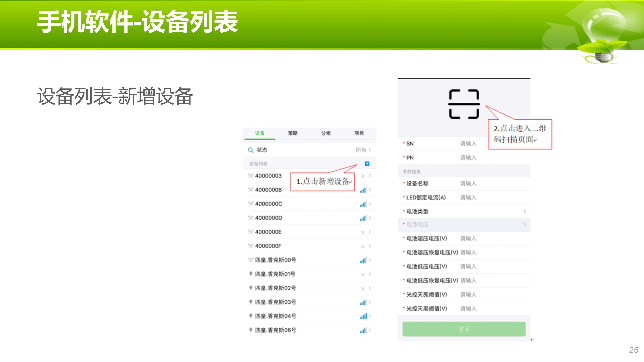The width and height of the screenshot is (644, 362).
Task: Click the bulb icon beside 四皇.香克斯01号
Action: 251,274
